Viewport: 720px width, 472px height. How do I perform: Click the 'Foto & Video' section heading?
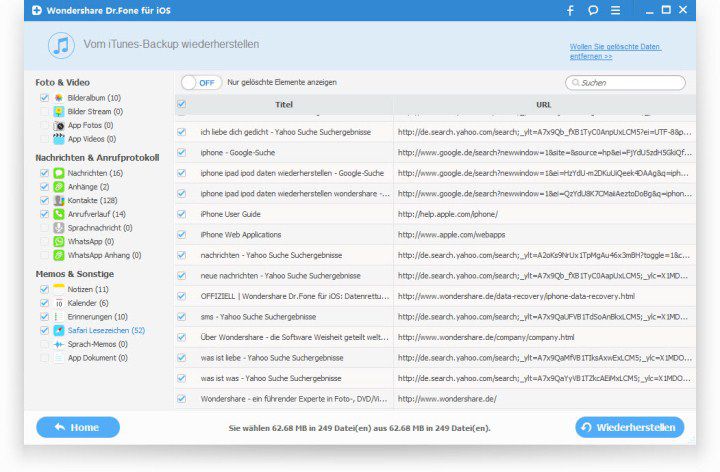pos(62,83)
